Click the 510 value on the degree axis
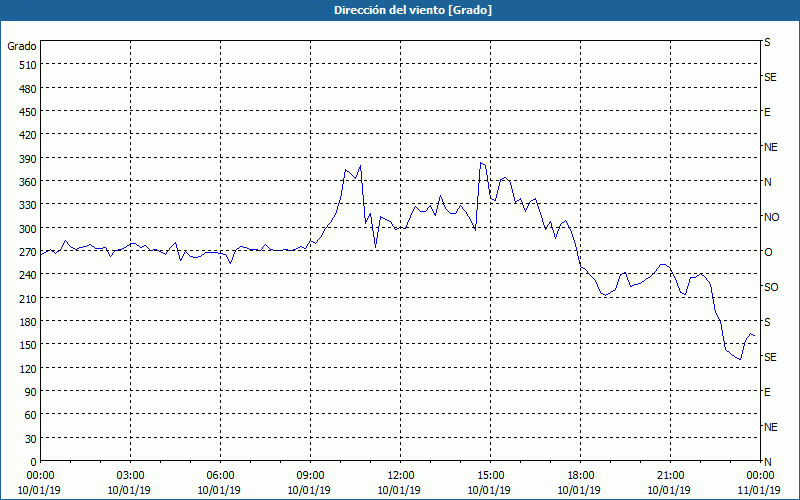The height and width of the screenshot is (500, 800). click(28, 65)
